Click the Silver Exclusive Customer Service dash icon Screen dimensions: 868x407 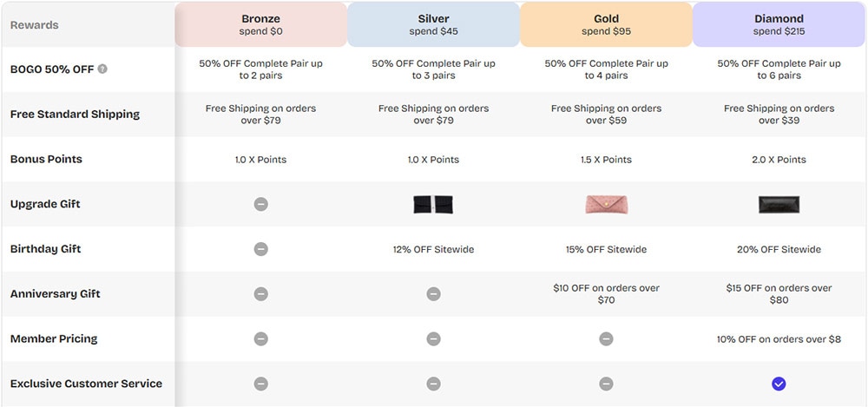(x=433, y=384)
